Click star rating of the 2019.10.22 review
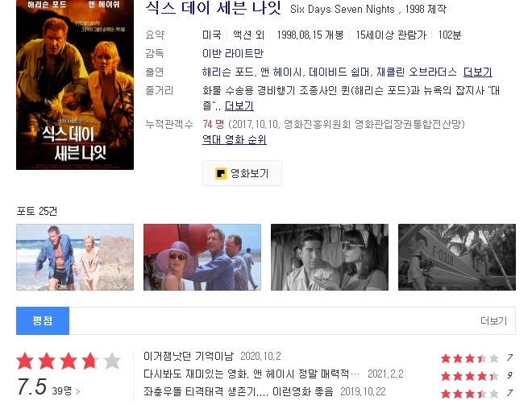Viewport: 532px width, 409px height. (470, 394)
